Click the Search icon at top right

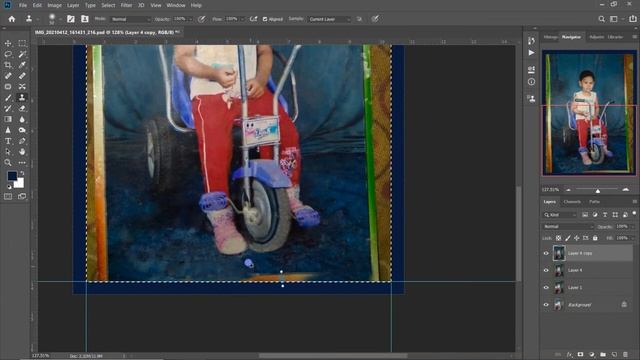click(601, 19)
